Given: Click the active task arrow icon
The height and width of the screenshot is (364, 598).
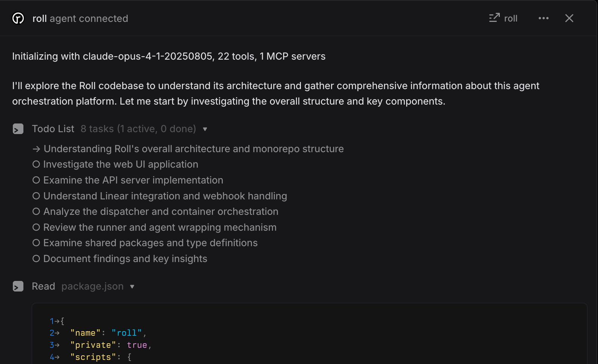Looking at the screenshot, I should tap(36, 149).
